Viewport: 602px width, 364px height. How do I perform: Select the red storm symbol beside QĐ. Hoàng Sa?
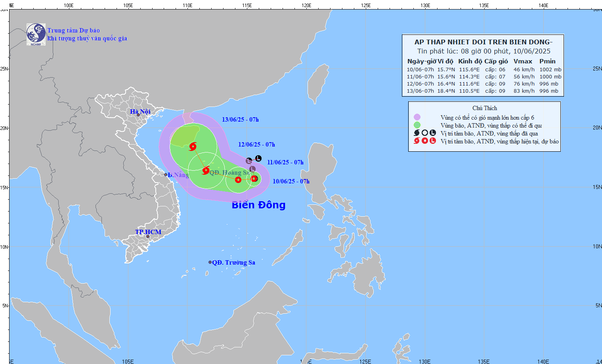205,171
